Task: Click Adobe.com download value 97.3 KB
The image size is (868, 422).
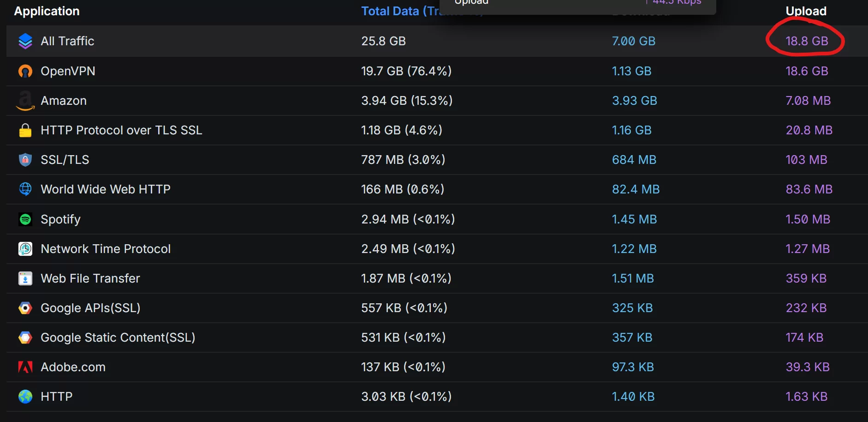Action: tap(633, 367)
